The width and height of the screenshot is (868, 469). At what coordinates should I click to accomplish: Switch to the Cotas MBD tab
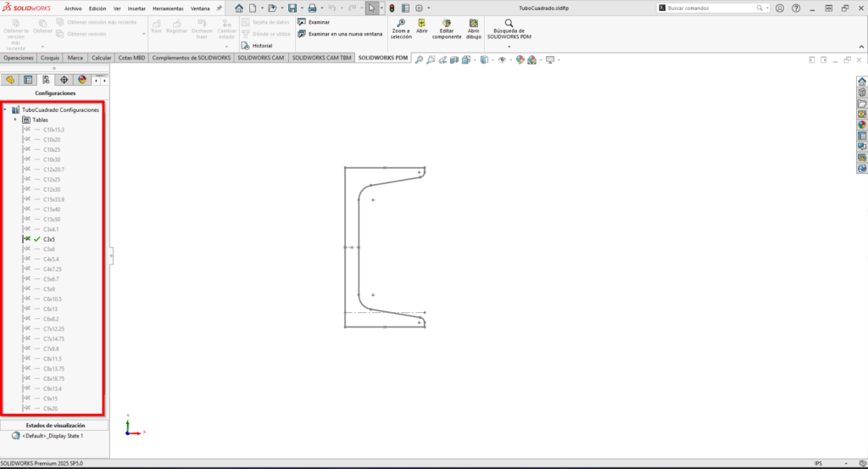[x=131, y=58]
